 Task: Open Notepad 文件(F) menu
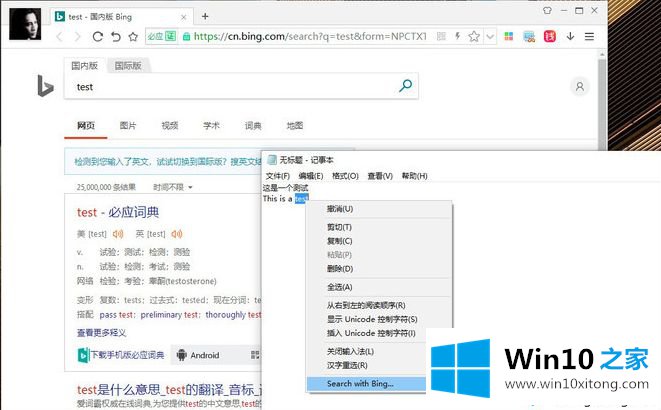pos(278,176)
